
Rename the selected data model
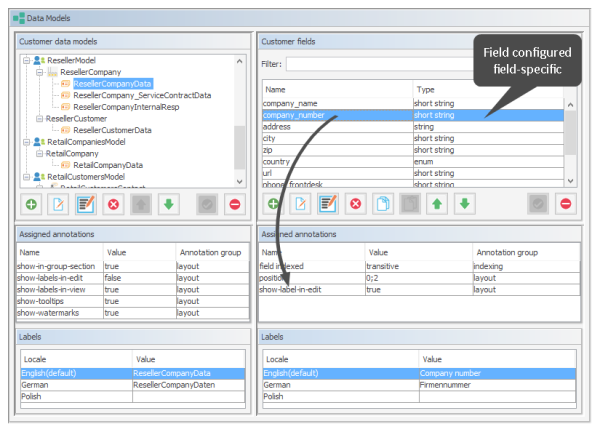pos(59,204)
